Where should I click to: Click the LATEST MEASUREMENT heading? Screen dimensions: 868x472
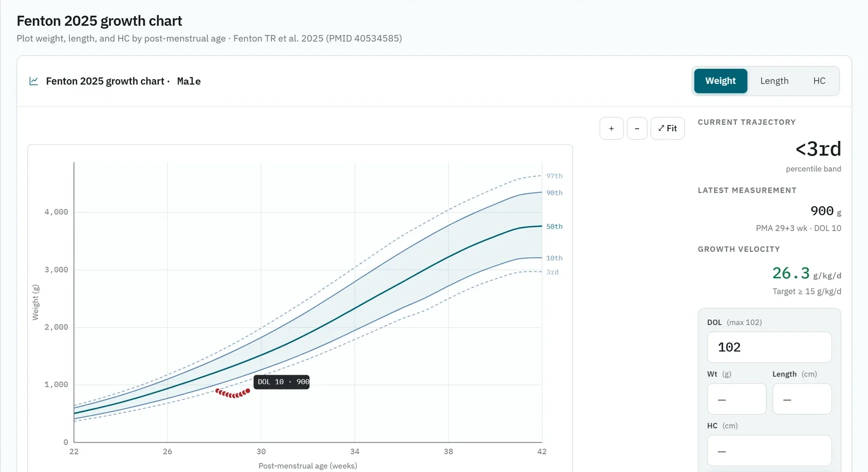[x=747, y=191]
